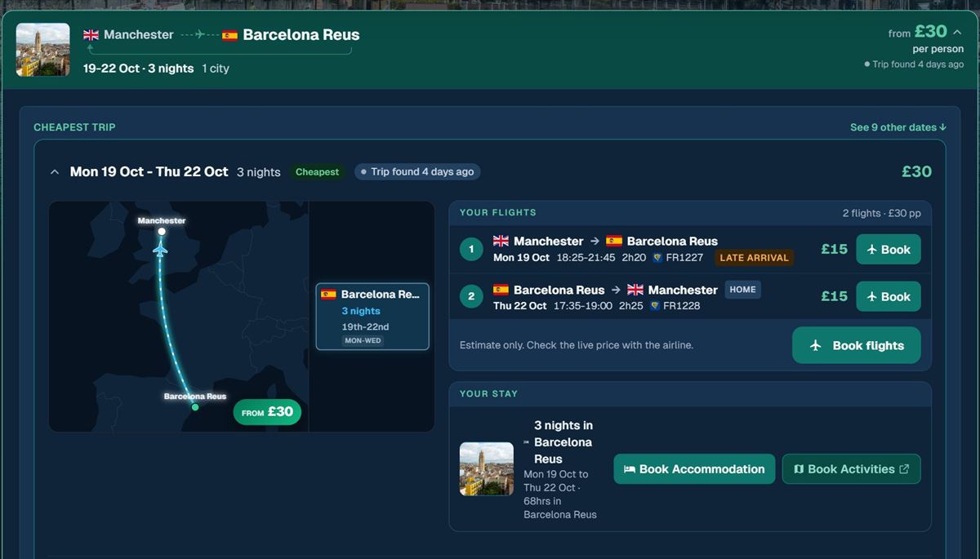The height and width of the screenshot is (559, 980).
Task: Click the Your Stay Barcelona Reus thumbnail
Action: 487,469
